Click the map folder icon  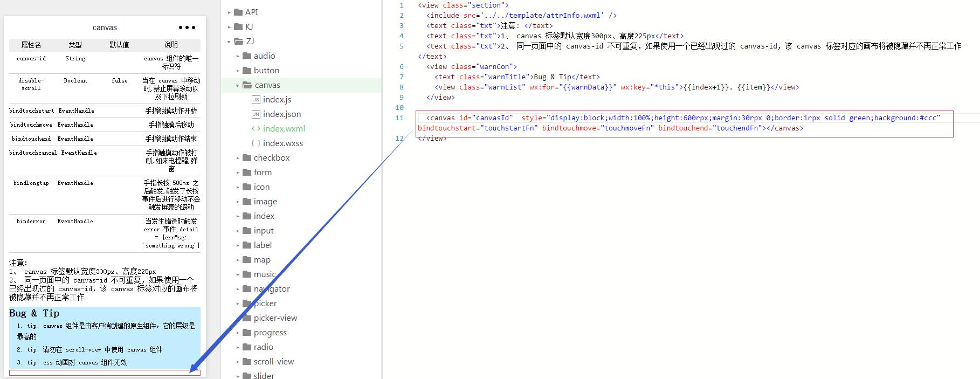[x=247, y=259]
